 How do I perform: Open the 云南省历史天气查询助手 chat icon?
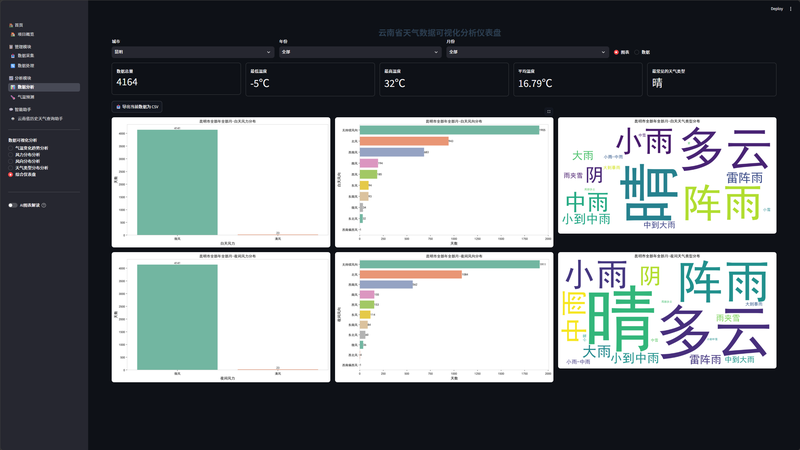tap(13, 118)
